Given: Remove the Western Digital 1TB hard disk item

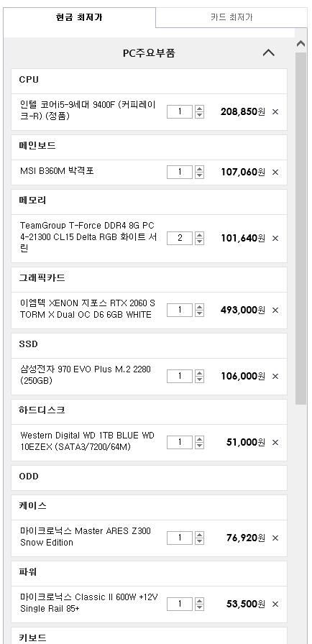Looking at the screenshot, I should 275,442.
